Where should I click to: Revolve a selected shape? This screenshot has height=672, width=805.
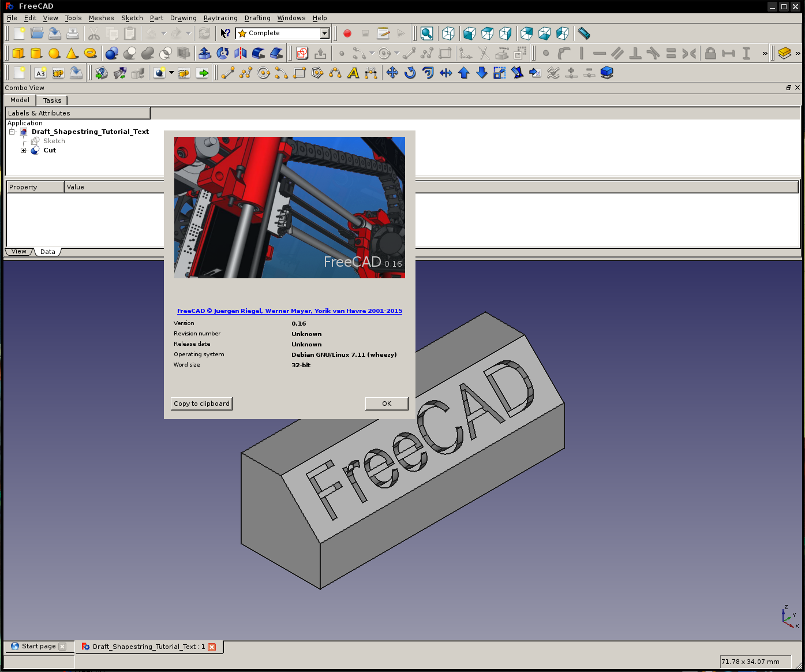222,54
